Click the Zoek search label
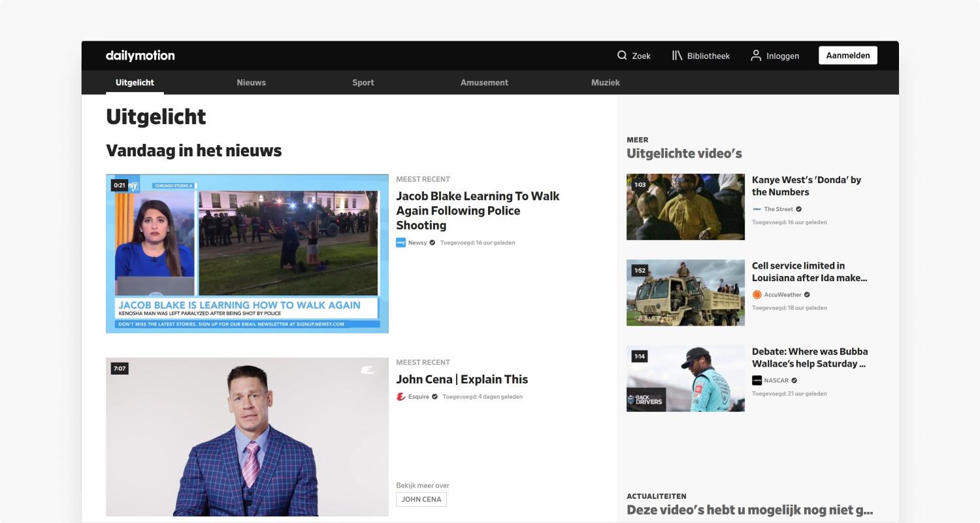Screen dimensions: 980x523 [642, 56]
